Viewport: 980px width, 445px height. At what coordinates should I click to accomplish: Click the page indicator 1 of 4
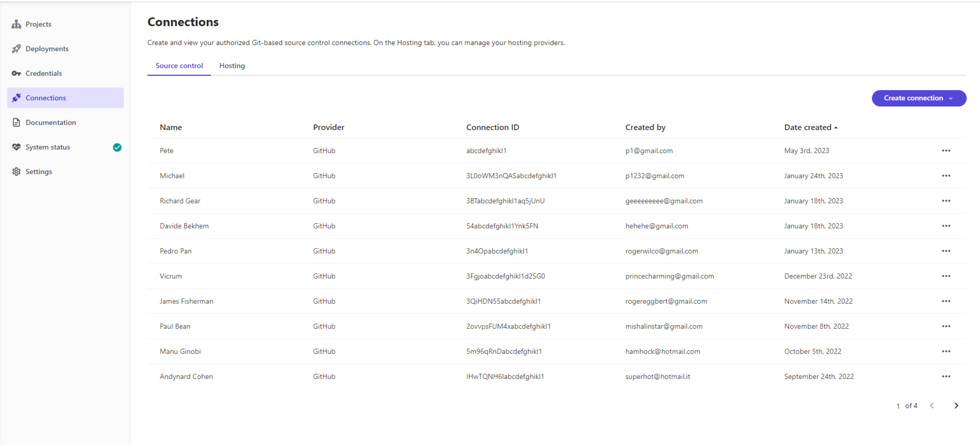907,406
